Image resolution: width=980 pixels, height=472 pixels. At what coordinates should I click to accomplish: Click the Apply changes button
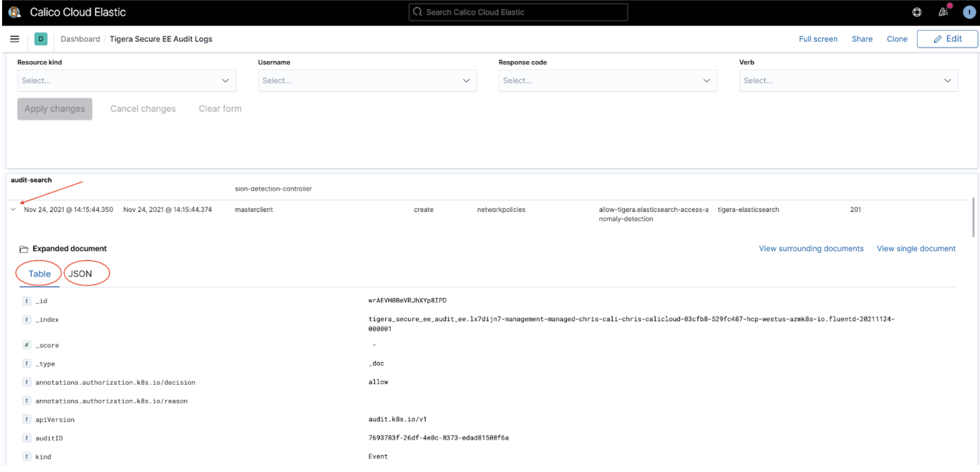[x=54, y=109]
